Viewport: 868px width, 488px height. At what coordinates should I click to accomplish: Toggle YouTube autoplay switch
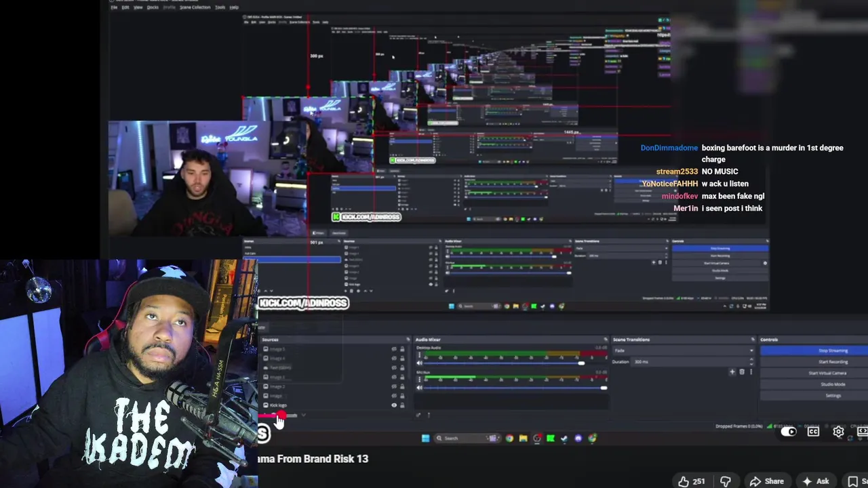(789, 432)
